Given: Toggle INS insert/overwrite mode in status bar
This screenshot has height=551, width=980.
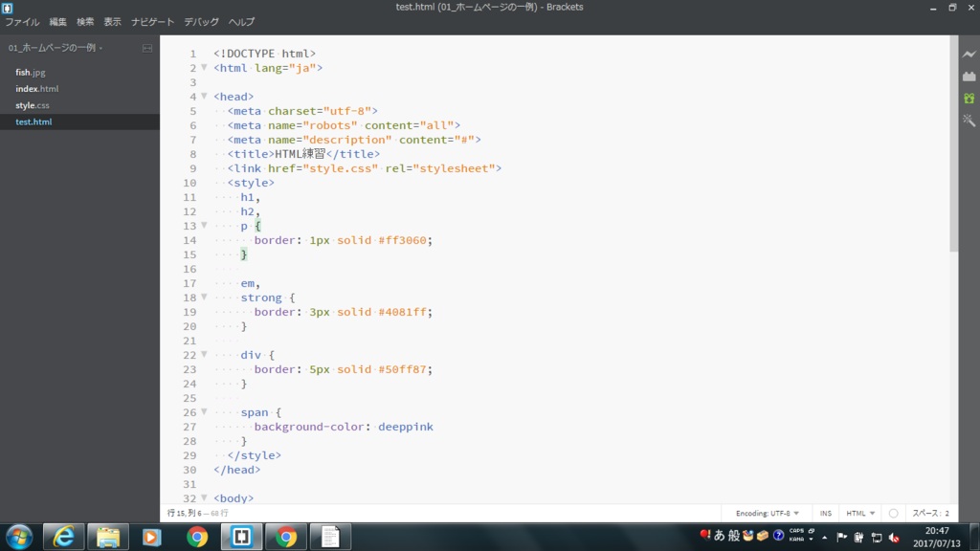Looking at the screenshot, I should [826, 513].
